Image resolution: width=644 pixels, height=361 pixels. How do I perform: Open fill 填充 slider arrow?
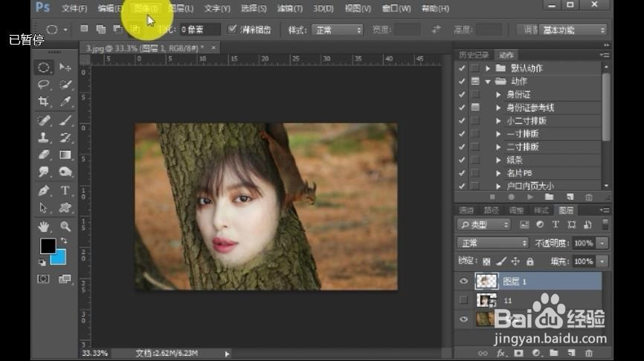(x=602, y=261)
